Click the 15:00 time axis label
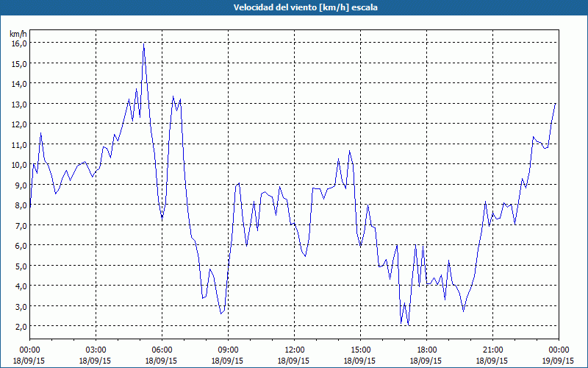Screen dimensions: 588x368 tap(360, 350)
